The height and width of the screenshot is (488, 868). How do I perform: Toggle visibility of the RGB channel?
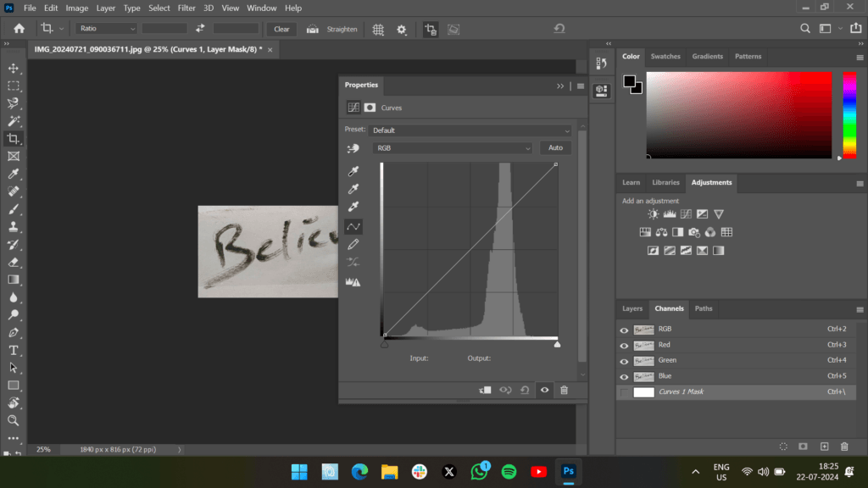point(624,330)
